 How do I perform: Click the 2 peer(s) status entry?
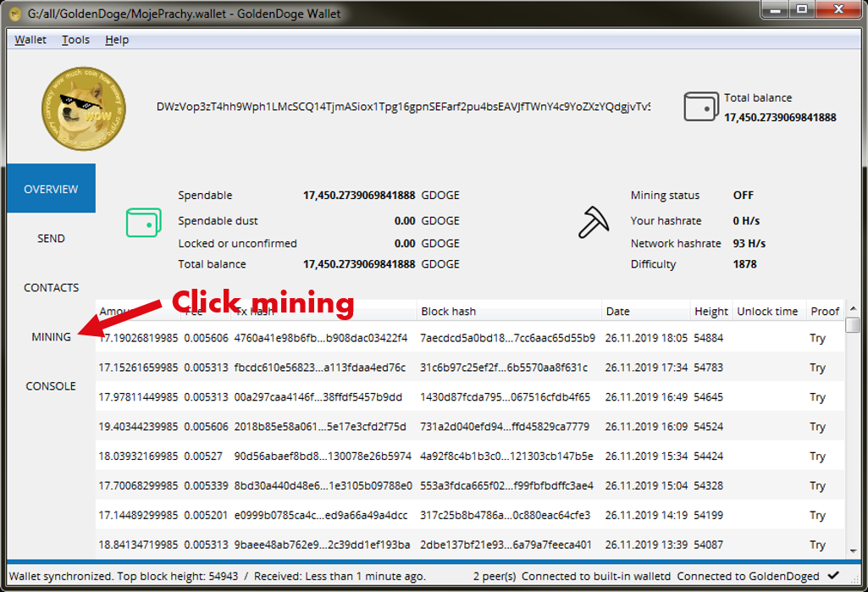click(495, 576)
